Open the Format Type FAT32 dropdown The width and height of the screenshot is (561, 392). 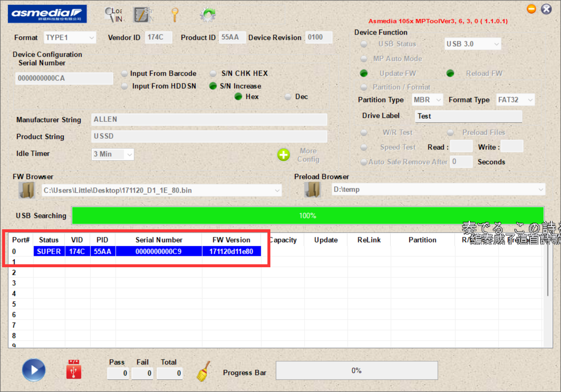tap(515, 100)
